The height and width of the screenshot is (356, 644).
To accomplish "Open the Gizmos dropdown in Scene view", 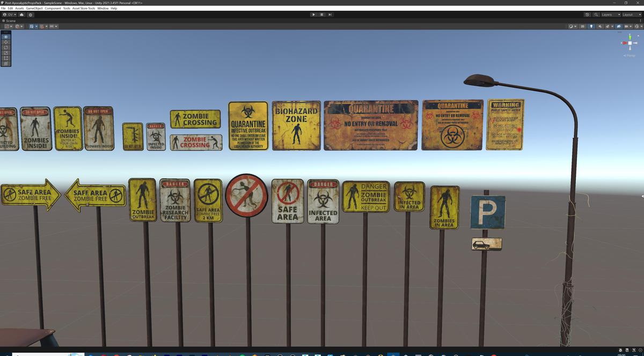I will (x=628, y=26).
